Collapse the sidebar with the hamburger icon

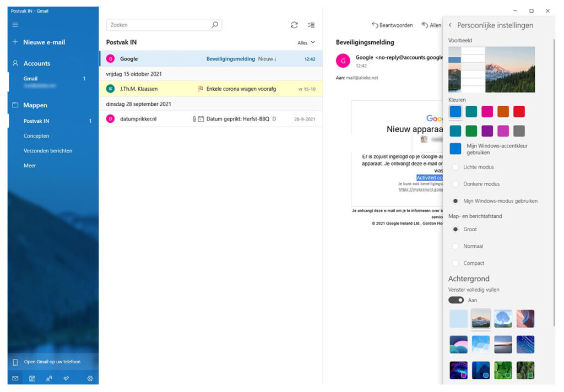point(15,24)
